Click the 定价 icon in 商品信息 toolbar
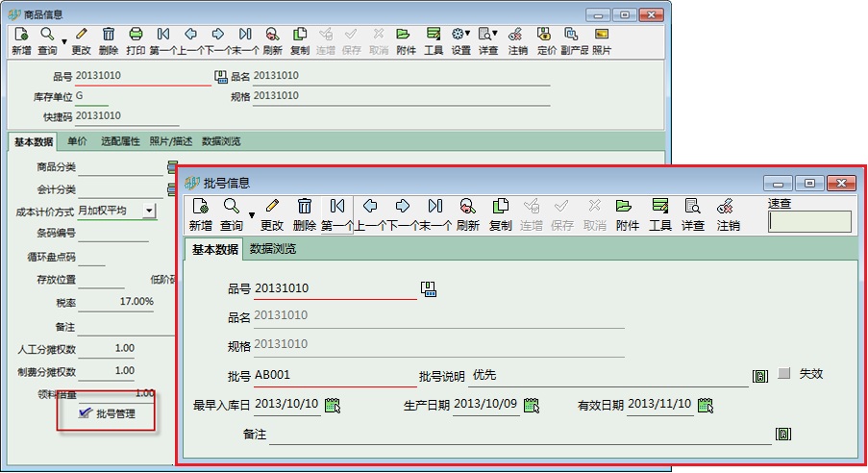This screenshot has height=473, width=868. [546, 35]
